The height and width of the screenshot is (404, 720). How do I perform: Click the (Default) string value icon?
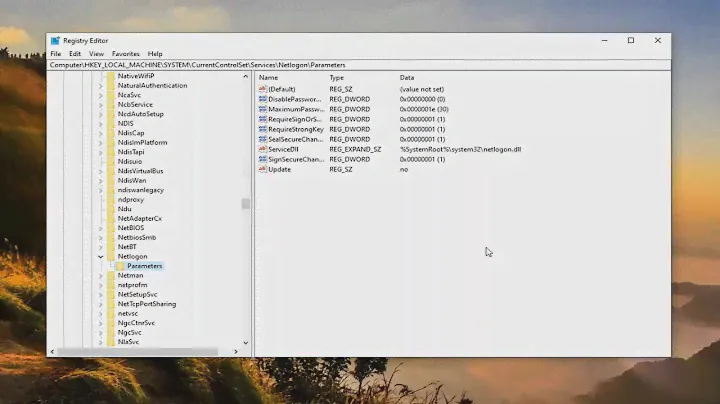coord(262,89)
